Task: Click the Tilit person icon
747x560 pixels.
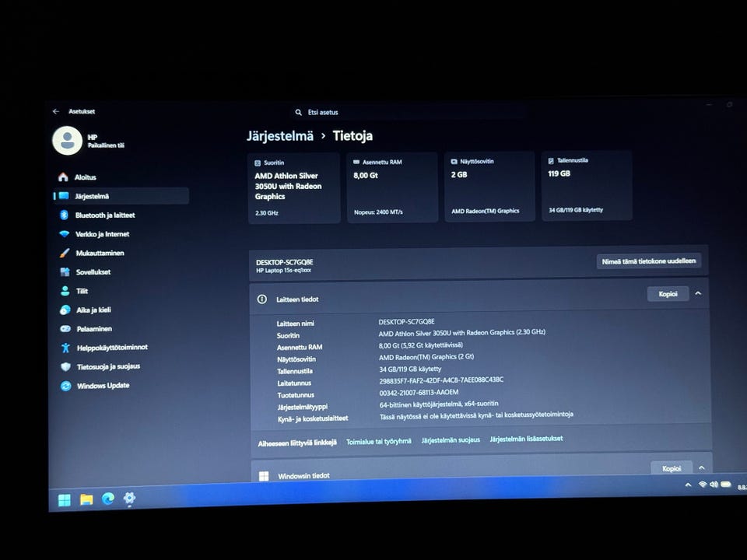Action: (x=65, y=291)
